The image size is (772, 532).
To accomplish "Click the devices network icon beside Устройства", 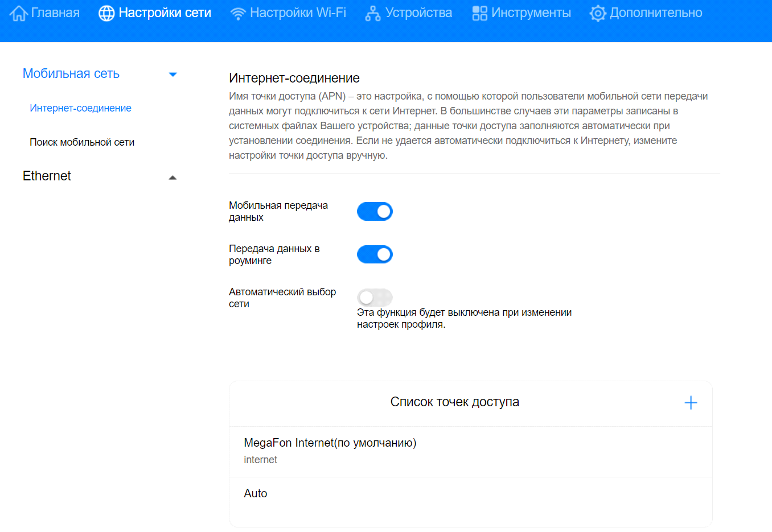I will (373, 13).
